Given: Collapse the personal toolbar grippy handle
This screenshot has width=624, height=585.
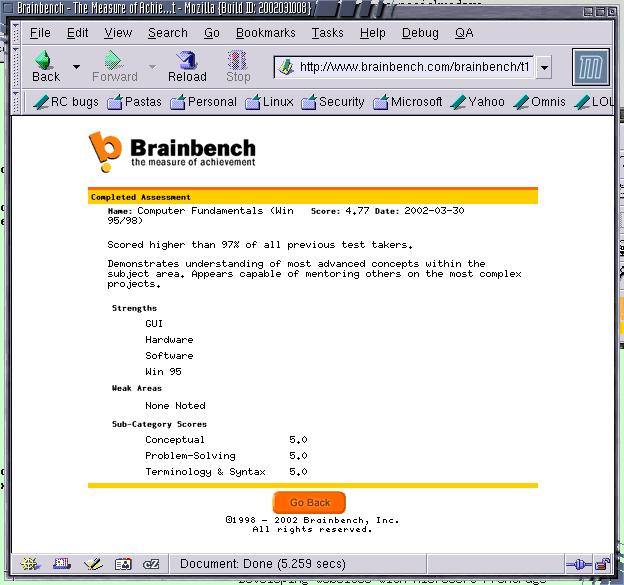Looking at the screenshot, I should click(x=16, y=102).
